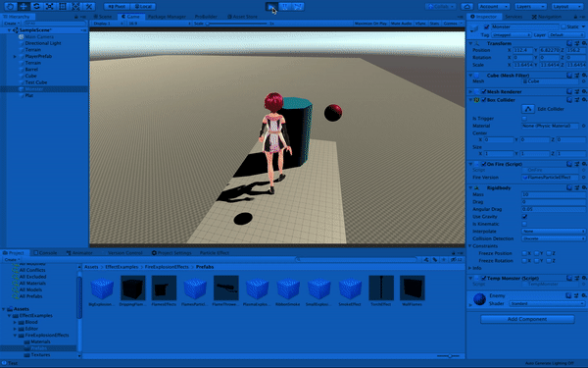
Task: Open the Display 1 dropdown in Game view
Action: [108, 24]
